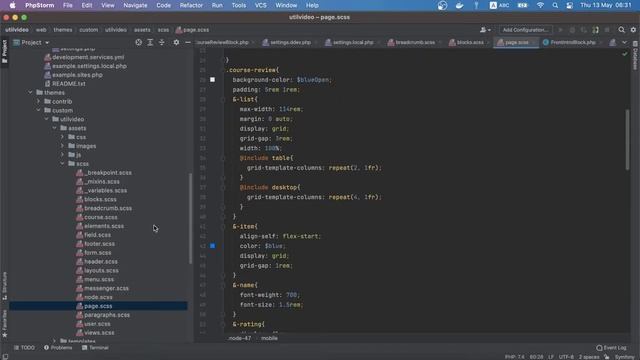Screen dimensions: 640x360
Task: Open the VCS menu
Action: 260,5
